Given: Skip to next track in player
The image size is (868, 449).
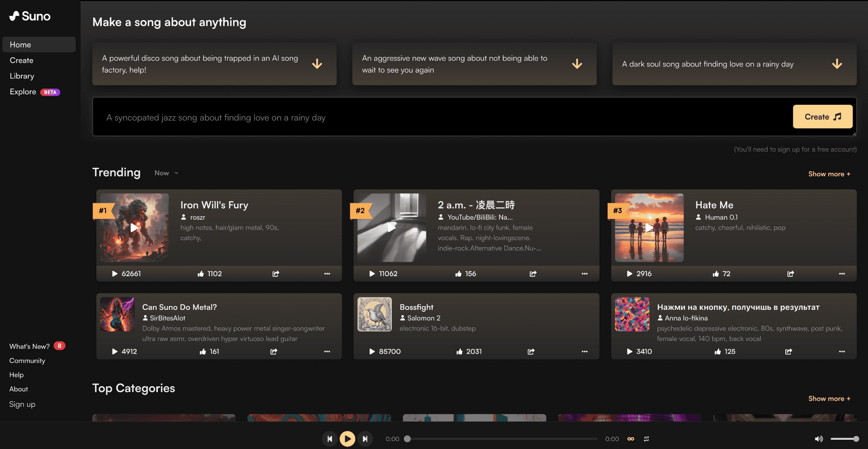Looking at the screenshot, I should point(365,439).
